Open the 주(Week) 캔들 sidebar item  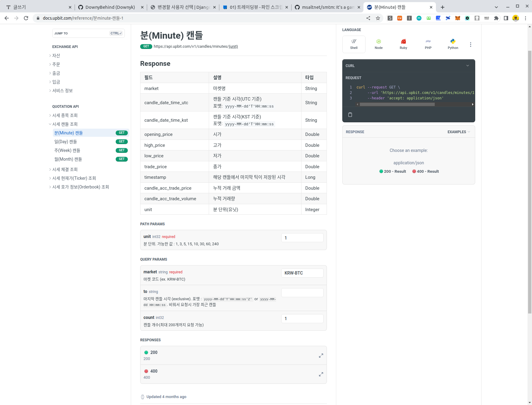coord(91,150)
